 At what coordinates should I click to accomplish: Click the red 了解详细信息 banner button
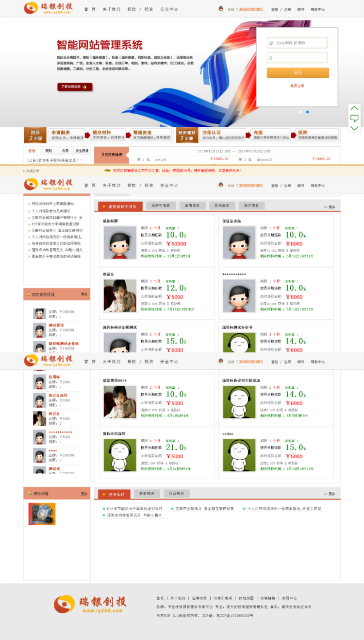click(75, 87)
